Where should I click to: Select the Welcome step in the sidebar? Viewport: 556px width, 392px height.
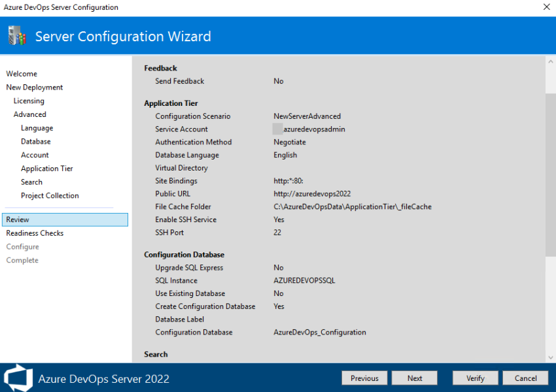pos(22,74)
